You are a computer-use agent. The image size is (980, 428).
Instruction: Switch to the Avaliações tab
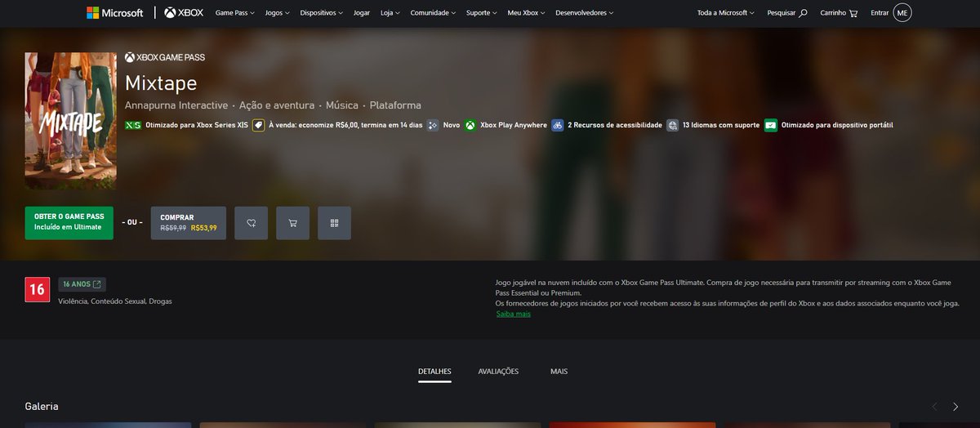point(498,372)
